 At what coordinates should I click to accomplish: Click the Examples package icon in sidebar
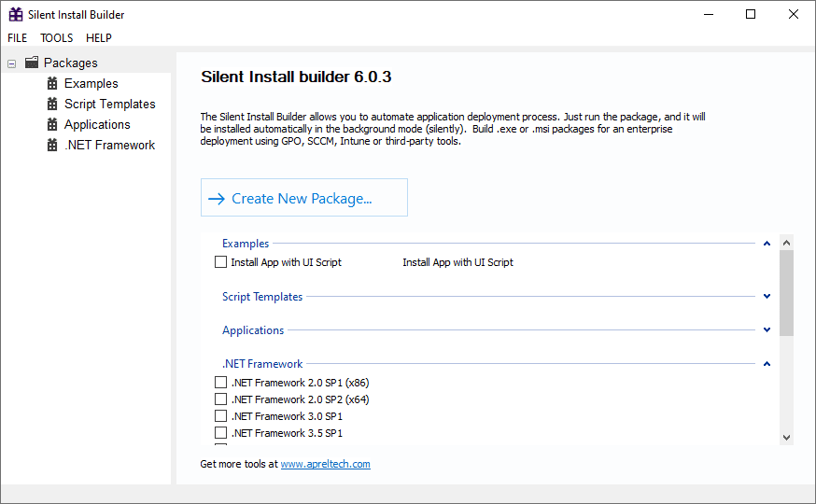52,83
